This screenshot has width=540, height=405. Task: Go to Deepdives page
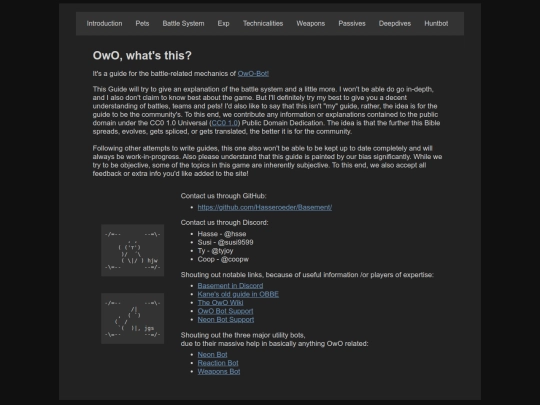click(x=395, y=23)
